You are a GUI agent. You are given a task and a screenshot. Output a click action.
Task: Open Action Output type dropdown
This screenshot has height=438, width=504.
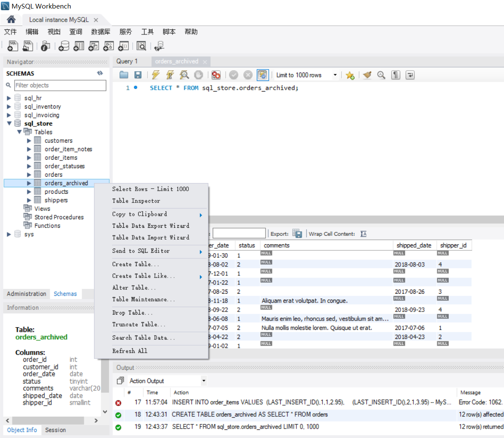pos(204,381)
